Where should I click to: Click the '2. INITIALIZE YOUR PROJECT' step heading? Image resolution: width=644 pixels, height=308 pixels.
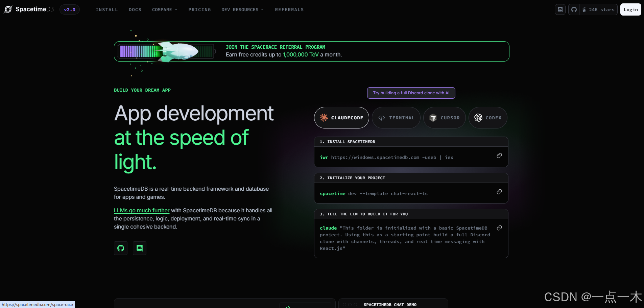(x=353, y=178)
